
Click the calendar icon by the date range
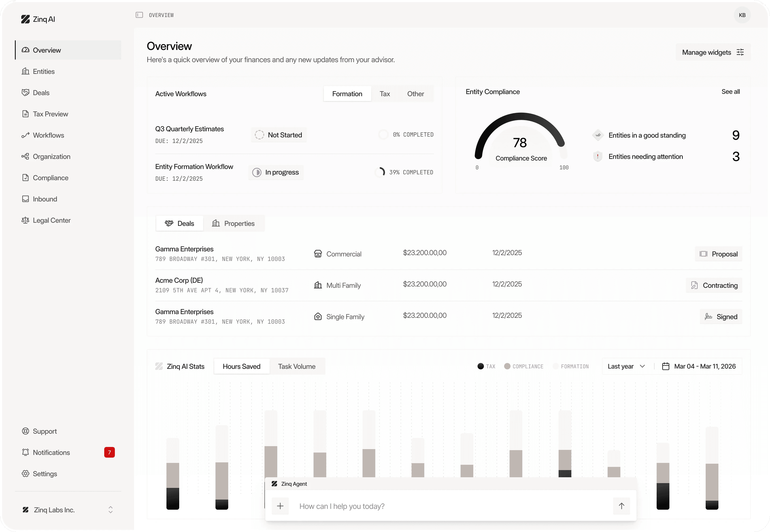coord(666,366)
